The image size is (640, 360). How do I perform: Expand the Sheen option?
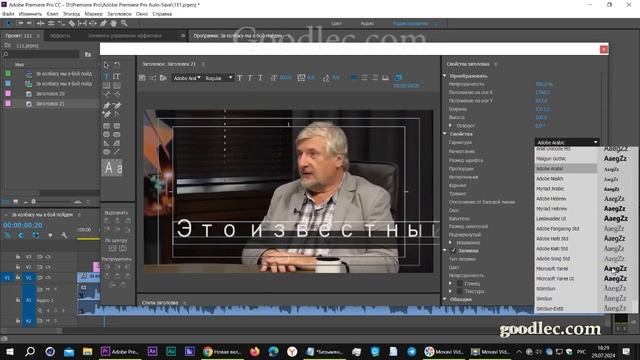point(451,283)
